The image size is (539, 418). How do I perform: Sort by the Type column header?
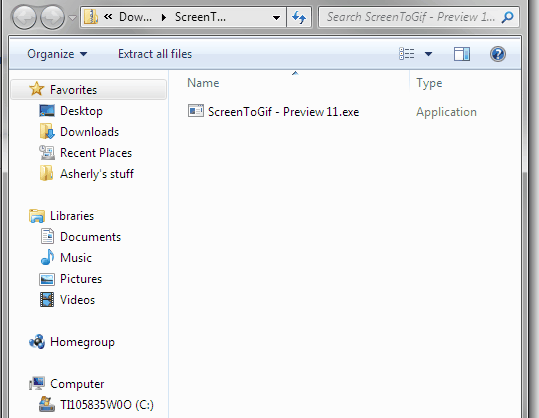click(429, 83)
